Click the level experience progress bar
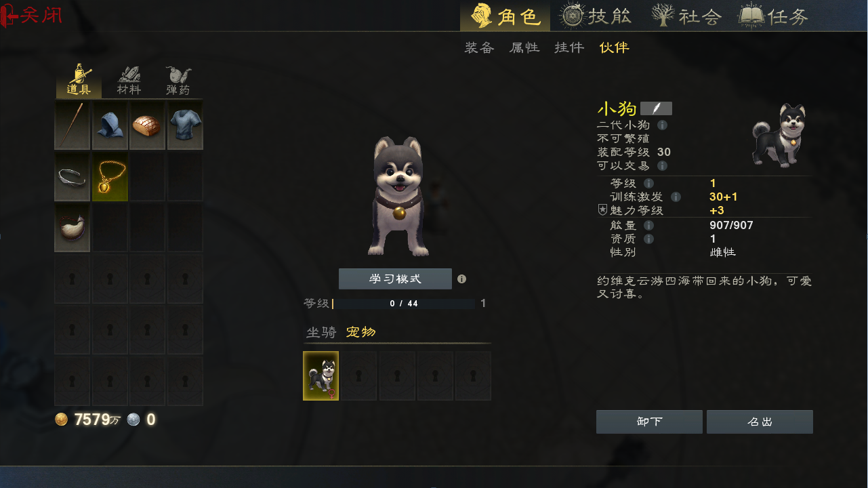This screenshot has height=488, width=868. click(404, 304)
